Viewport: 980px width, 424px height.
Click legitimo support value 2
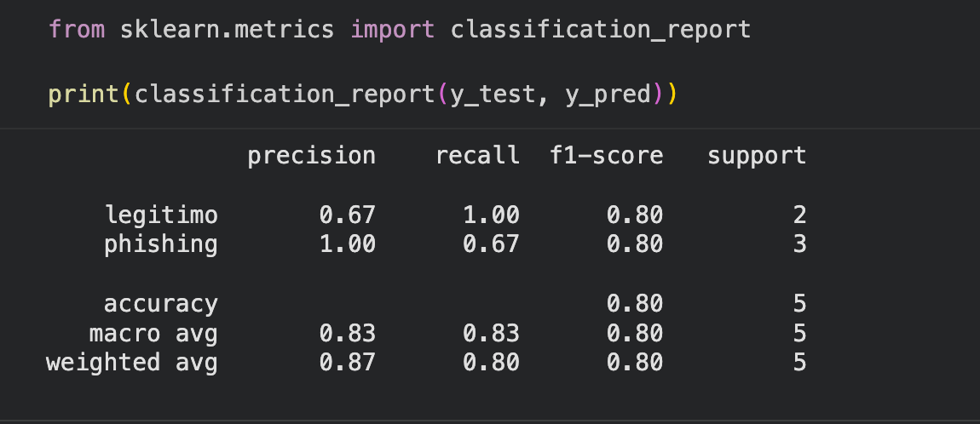799,215
